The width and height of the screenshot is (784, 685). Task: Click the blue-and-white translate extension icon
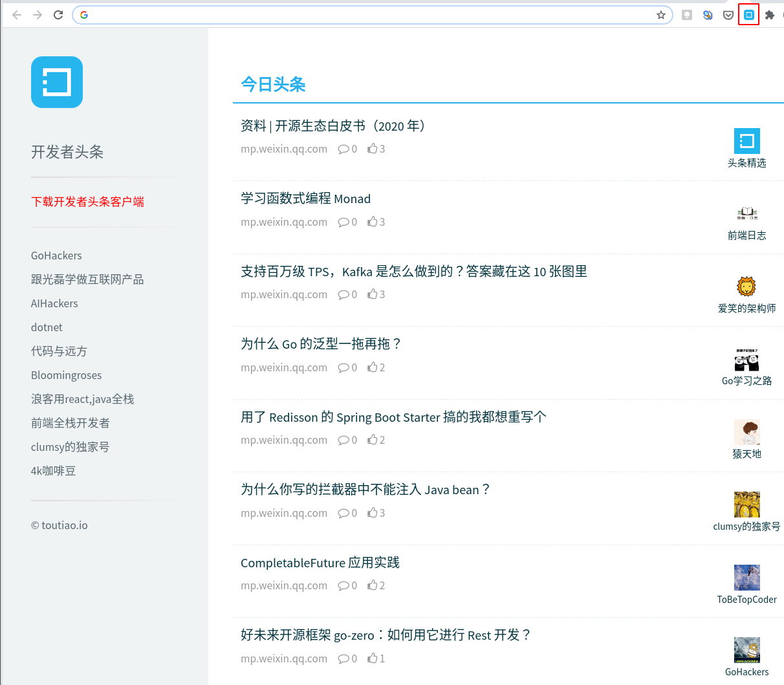coord(708,15)
